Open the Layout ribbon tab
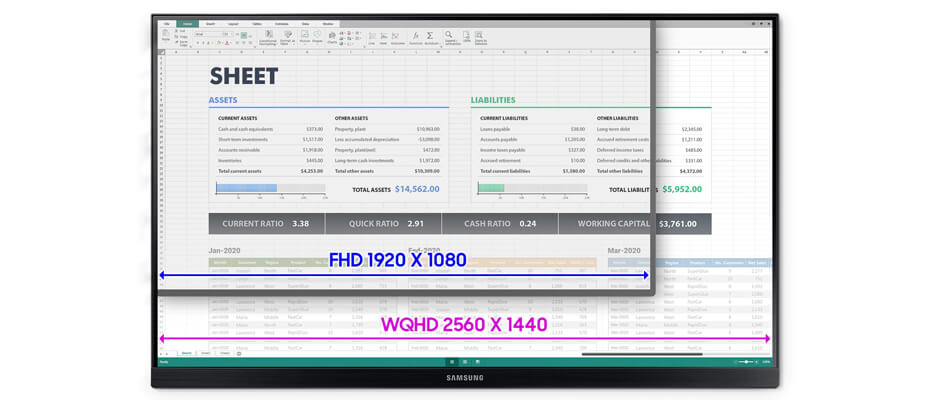The image size is (930, 400). click(x=233, y=24)
